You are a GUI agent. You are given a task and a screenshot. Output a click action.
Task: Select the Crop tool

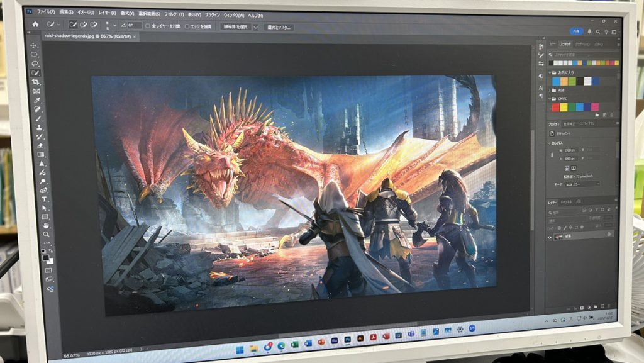point(36,82)
